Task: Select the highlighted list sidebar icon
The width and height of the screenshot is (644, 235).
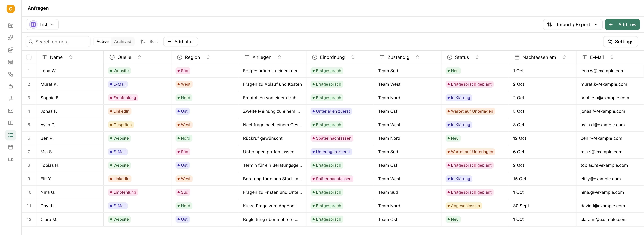Action: coord(10,135)
